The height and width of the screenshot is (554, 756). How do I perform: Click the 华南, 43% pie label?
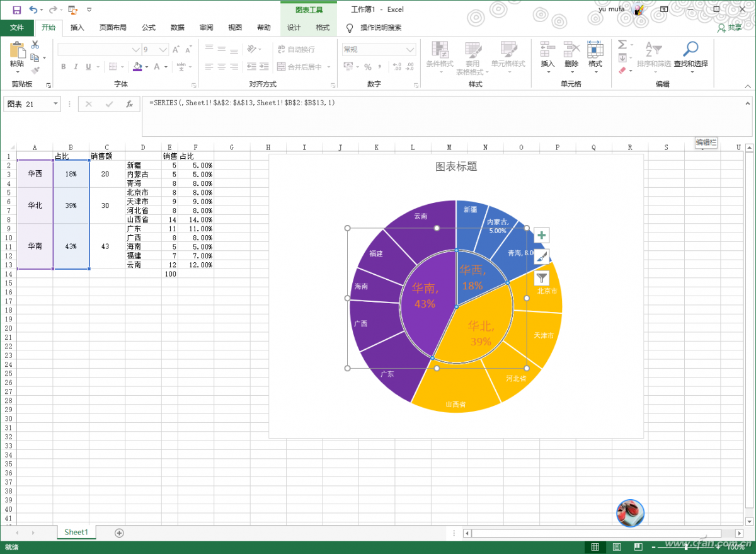[425, 296]
